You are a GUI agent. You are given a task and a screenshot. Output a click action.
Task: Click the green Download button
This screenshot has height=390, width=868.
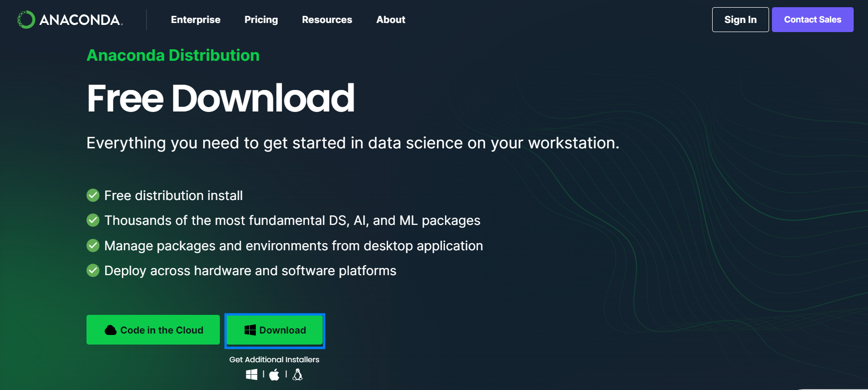point(275,330)
